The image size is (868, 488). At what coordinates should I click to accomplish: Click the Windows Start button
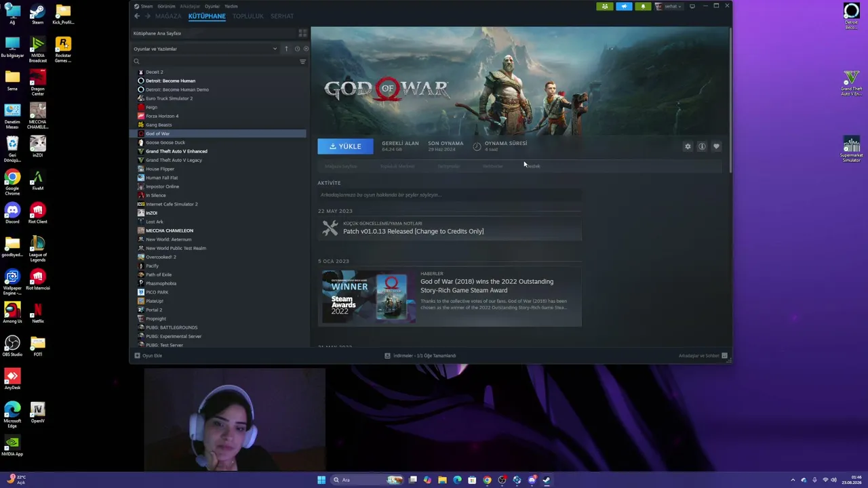coord(321,480)
